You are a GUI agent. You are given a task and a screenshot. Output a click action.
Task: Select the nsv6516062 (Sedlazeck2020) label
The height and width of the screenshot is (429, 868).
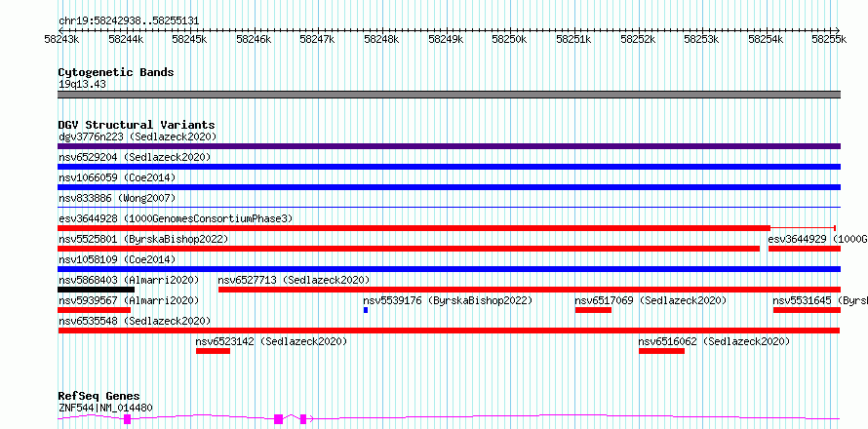click(714, 341)
